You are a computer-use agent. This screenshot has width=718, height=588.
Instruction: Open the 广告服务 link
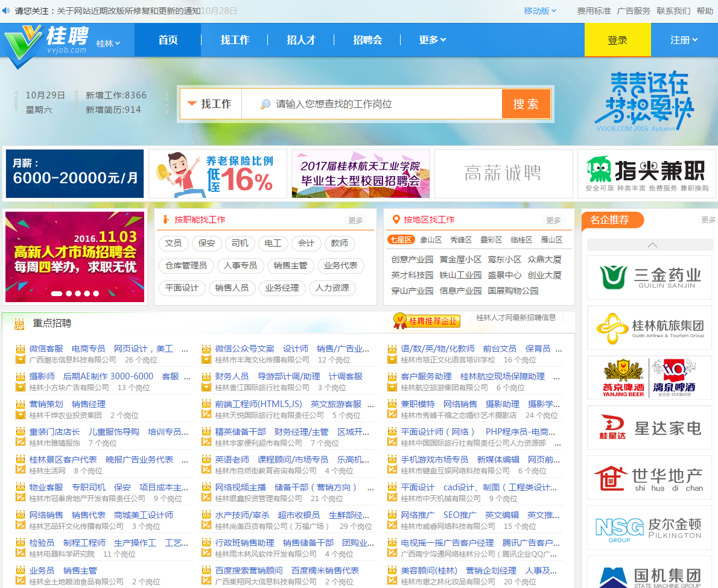(634, 10)
